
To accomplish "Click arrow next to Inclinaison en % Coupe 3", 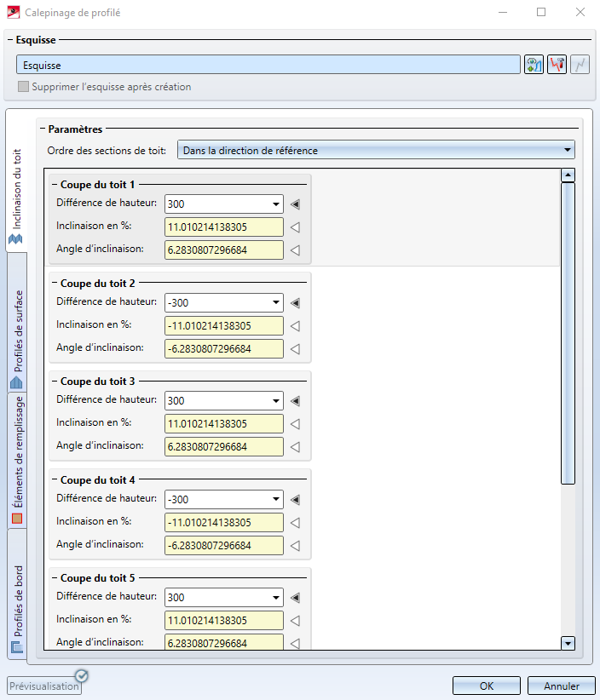I will coord(295,424).
